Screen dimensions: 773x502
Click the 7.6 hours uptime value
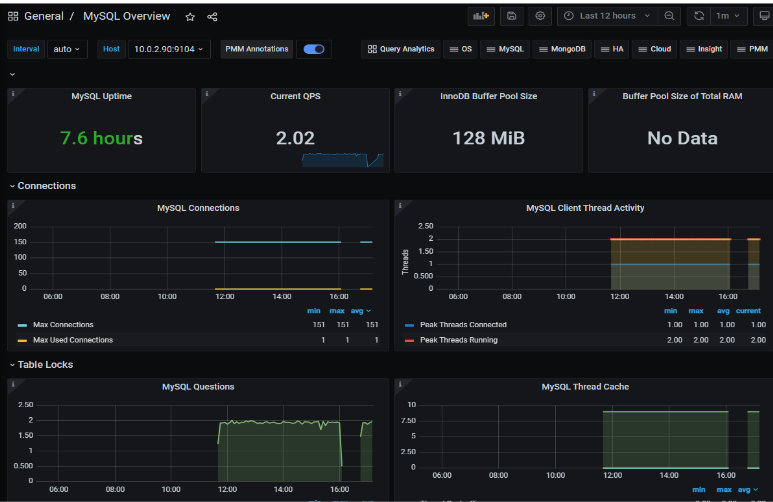tap(102, 138)
